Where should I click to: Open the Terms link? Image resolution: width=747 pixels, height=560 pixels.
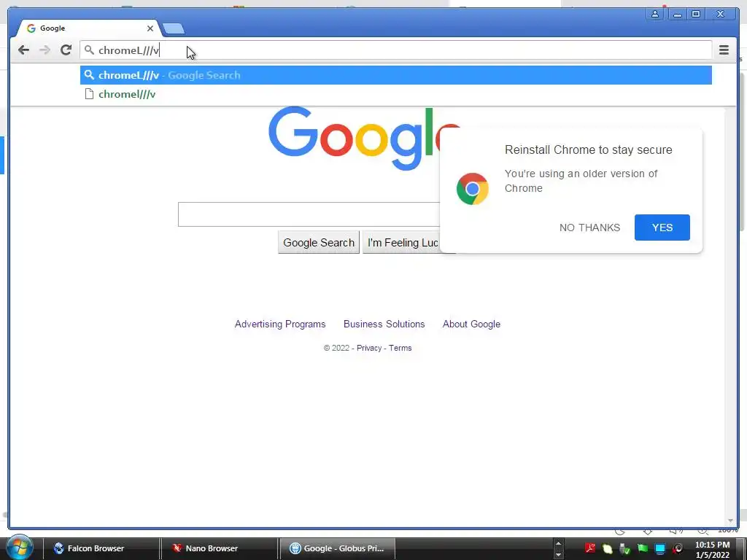[400, 348]
